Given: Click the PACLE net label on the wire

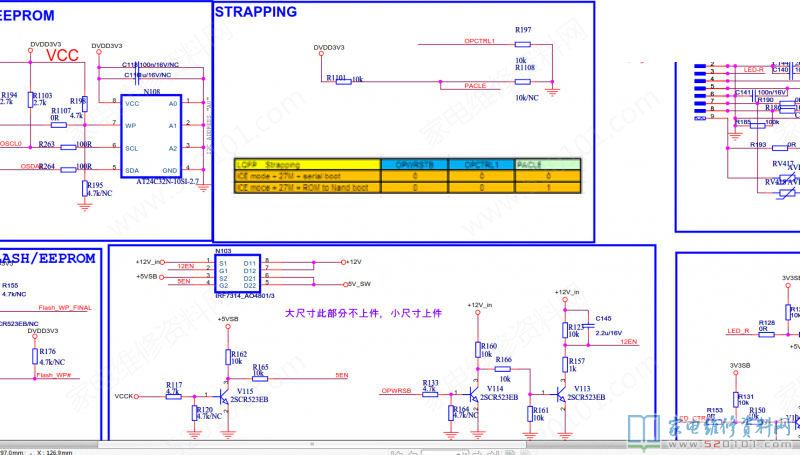Looking at the screenshot, I should 475,87.
